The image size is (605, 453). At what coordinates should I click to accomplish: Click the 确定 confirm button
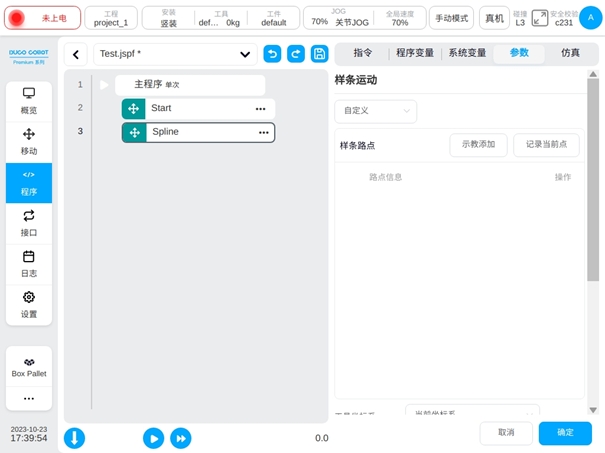(x=565, y=432)
